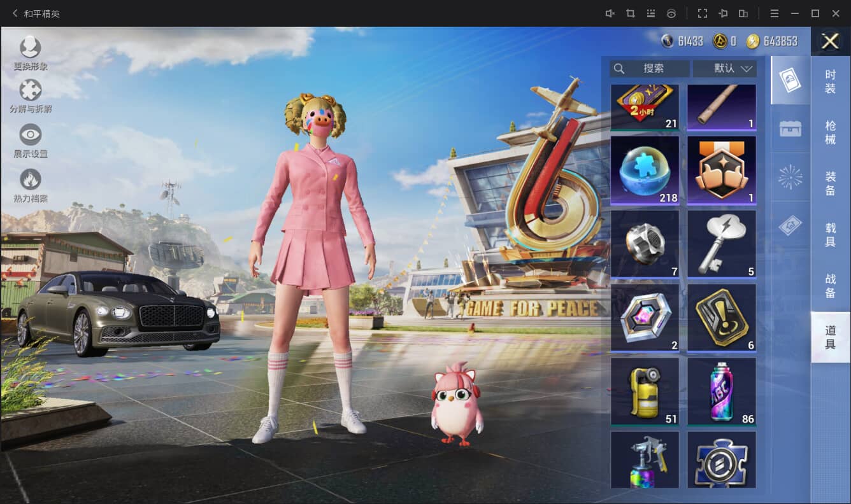Click the emulator multi-window icon

point(743,13)
